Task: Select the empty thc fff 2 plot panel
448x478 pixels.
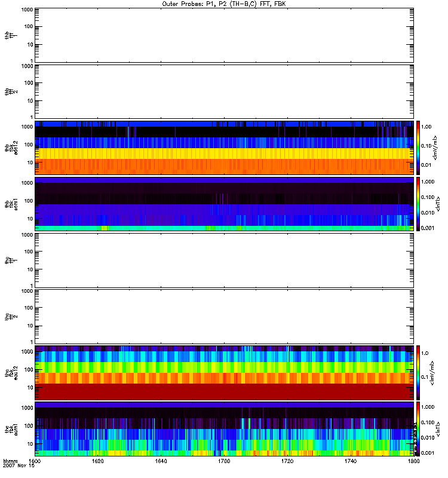Action: (x=224, y=317)
